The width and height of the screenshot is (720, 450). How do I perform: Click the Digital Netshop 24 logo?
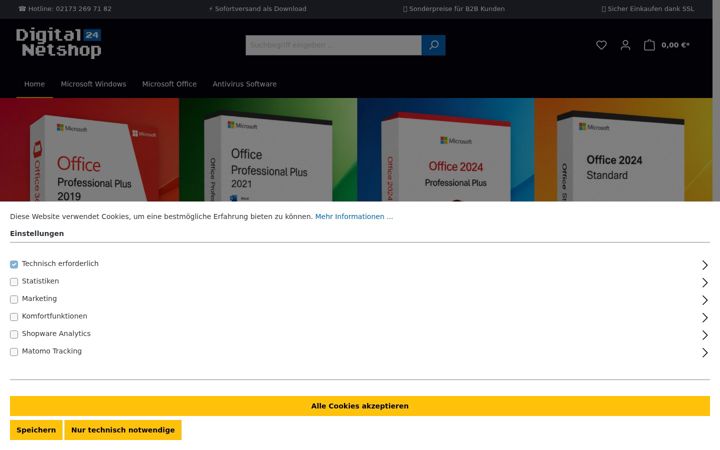point(59,43)
